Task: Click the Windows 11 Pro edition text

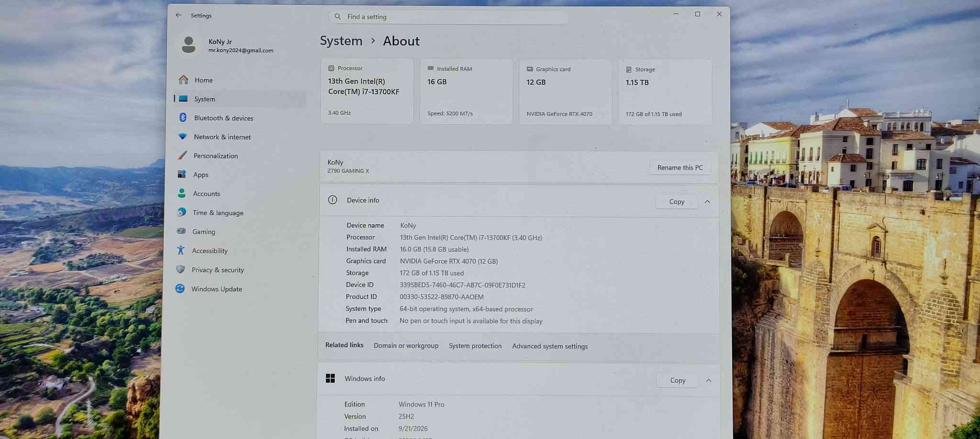Action: (421, 405)
